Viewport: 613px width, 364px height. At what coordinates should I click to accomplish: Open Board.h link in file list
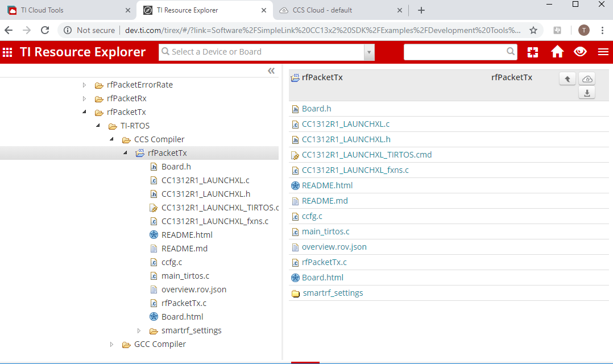(316, 109)
